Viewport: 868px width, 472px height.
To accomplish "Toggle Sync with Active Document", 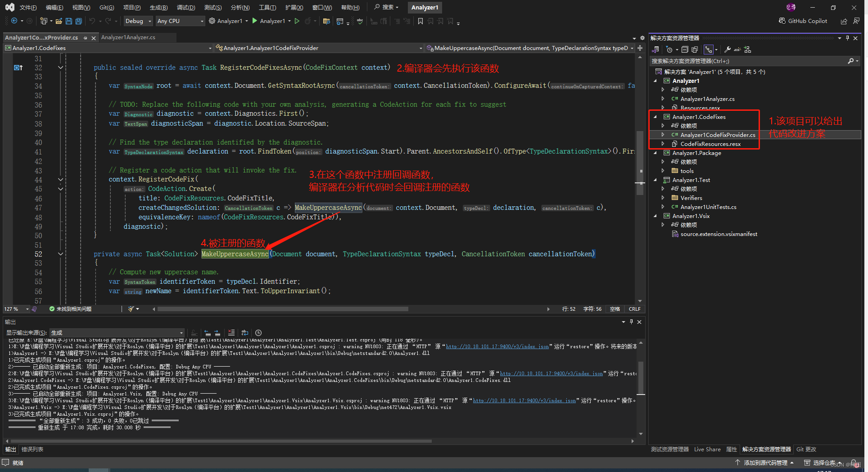I will coord(709,50).
